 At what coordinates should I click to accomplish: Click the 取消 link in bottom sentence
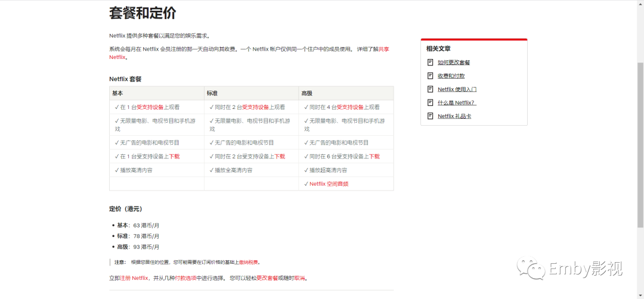pyautogui.click(x=299, y=278)
